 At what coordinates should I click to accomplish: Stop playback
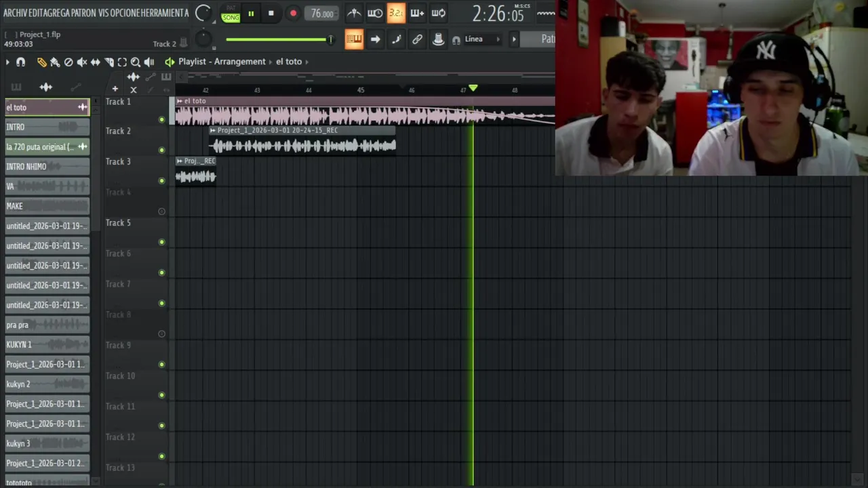[x=271, y=14]
